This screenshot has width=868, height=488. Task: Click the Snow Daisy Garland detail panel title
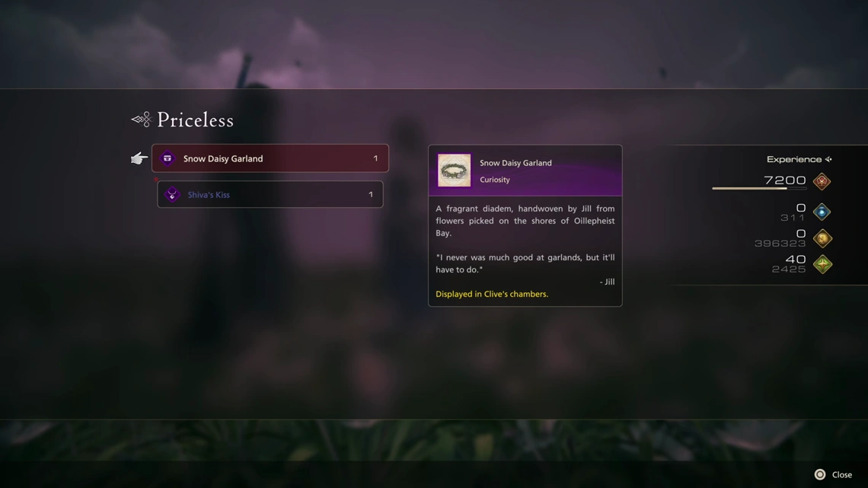tap(515, 163)
